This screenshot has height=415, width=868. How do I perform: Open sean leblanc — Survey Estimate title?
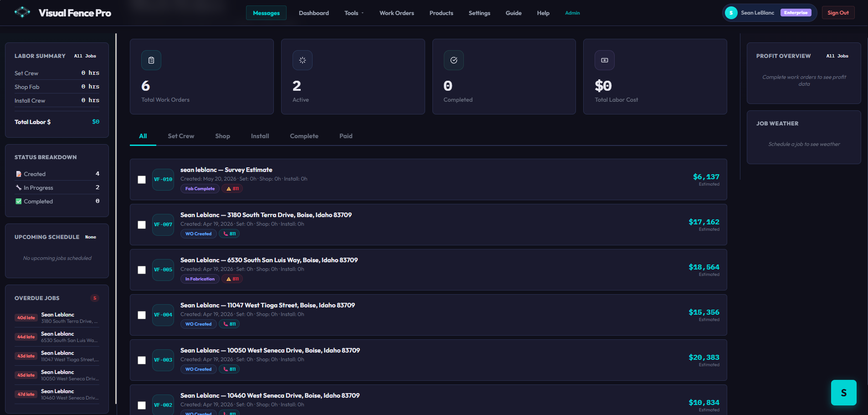point(226,170)
